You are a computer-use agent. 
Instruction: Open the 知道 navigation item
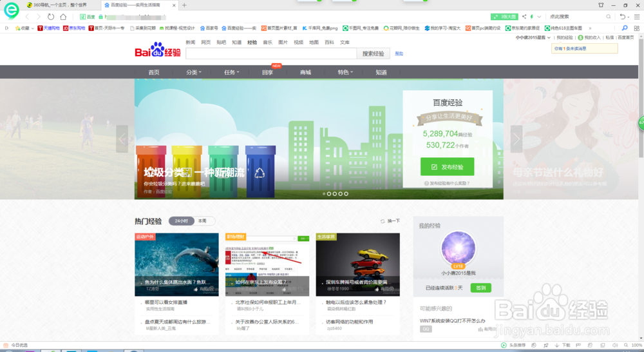381,72
